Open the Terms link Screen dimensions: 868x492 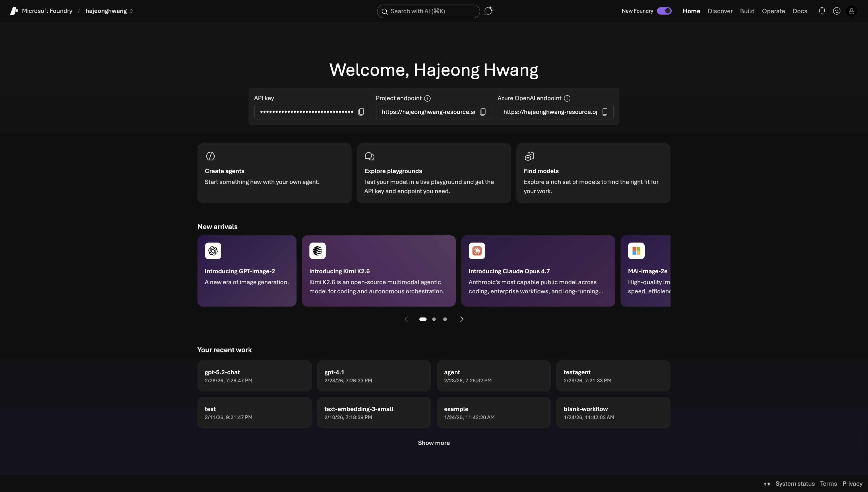828,484
